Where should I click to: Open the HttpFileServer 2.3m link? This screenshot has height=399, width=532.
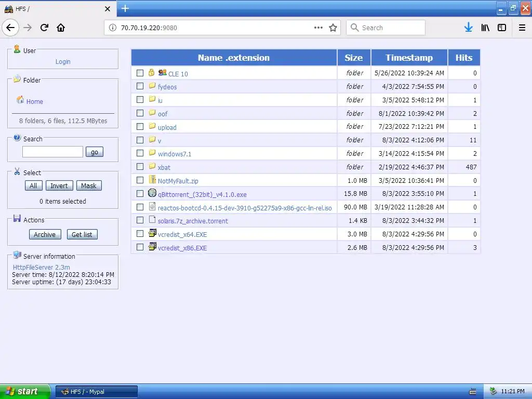point(42,268)
